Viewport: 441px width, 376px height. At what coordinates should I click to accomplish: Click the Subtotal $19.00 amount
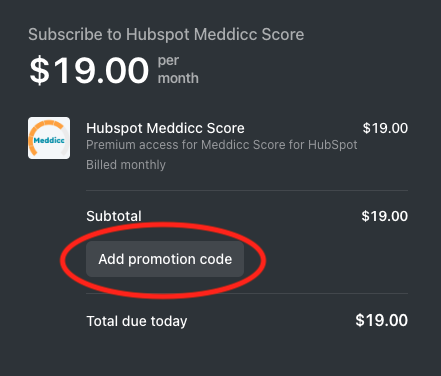tap(385, 216)
